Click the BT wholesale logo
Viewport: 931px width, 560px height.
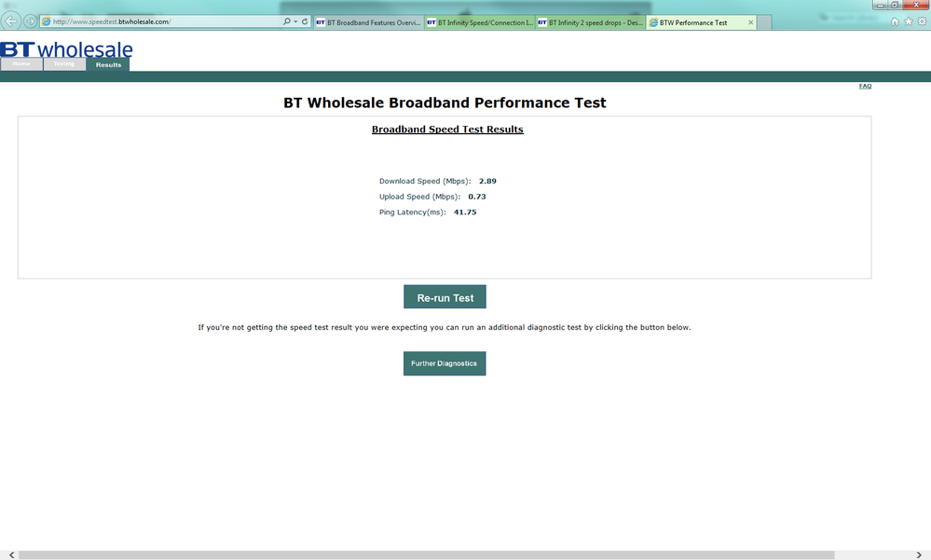(66, 49)
